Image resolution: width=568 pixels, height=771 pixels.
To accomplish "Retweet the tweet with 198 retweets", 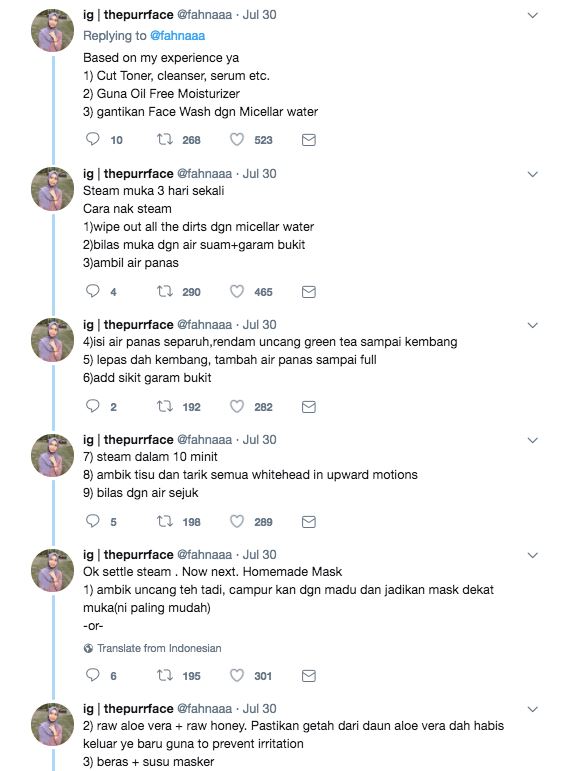I will pyautogui.click(x=165, y=521).
